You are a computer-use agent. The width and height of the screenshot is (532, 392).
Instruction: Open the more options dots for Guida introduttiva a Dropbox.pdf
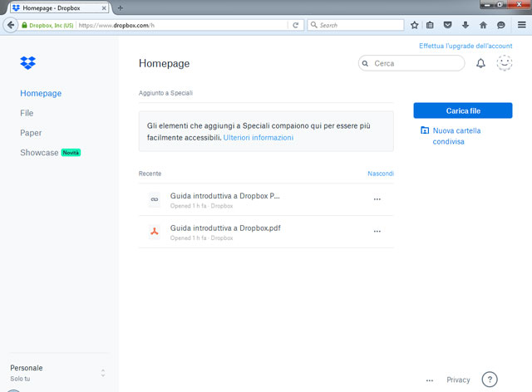tap(377, 232)
